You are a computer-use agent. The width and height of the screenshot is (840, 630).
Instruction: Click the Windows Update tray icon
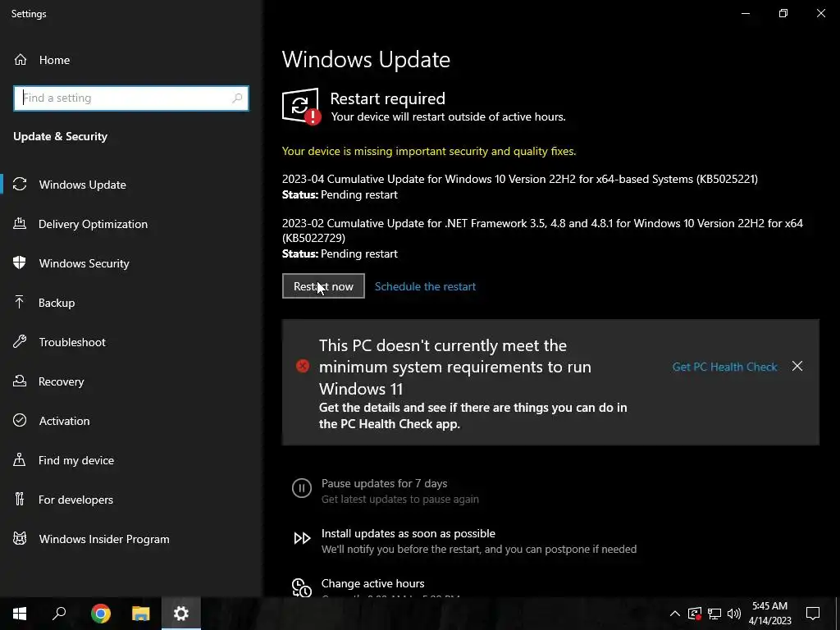click(x=695, y=614)
